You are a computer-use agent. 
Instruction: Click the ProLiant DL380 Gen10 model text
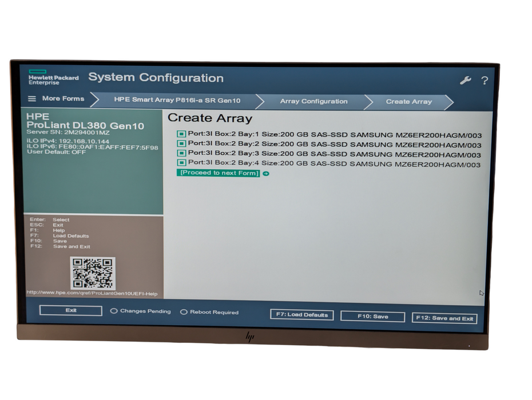85,125
